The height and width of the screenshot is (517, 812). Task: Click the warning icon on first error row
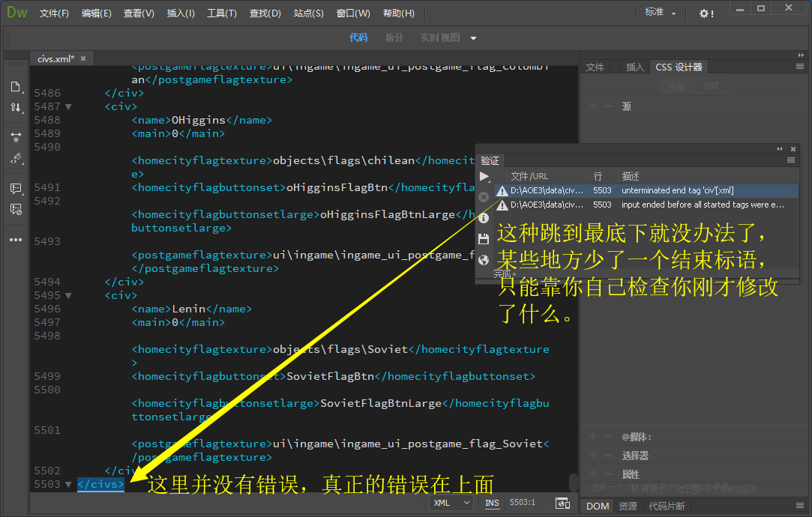502,191
